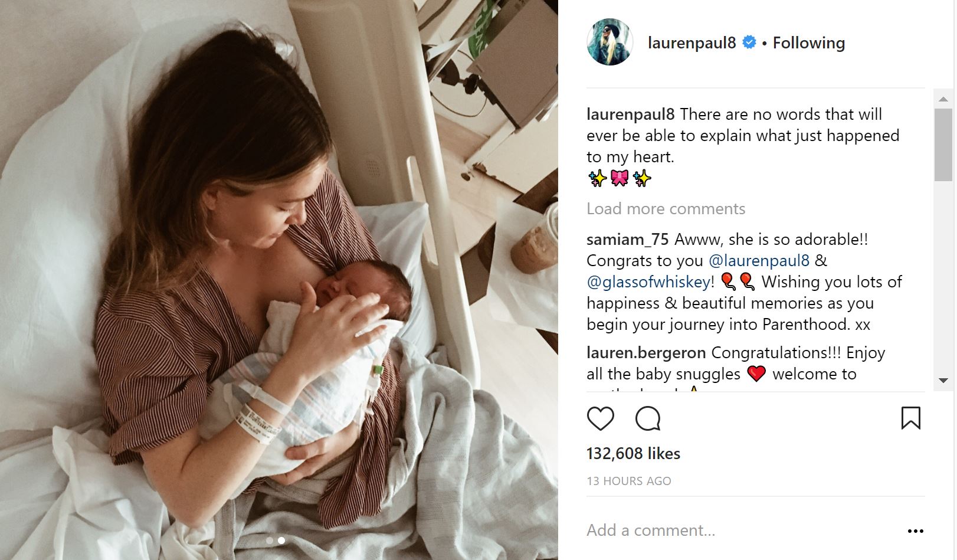957x560 pixels.
Task: Like the post with heart icon
Action: coord(601,418)
